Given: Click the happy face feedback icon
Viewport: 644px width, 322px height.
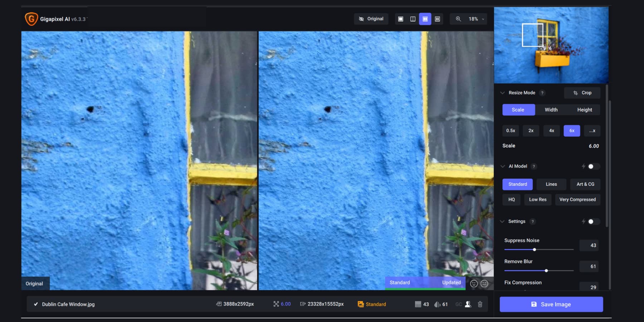Looking at the screenshot, I should (x=473, y=283).
